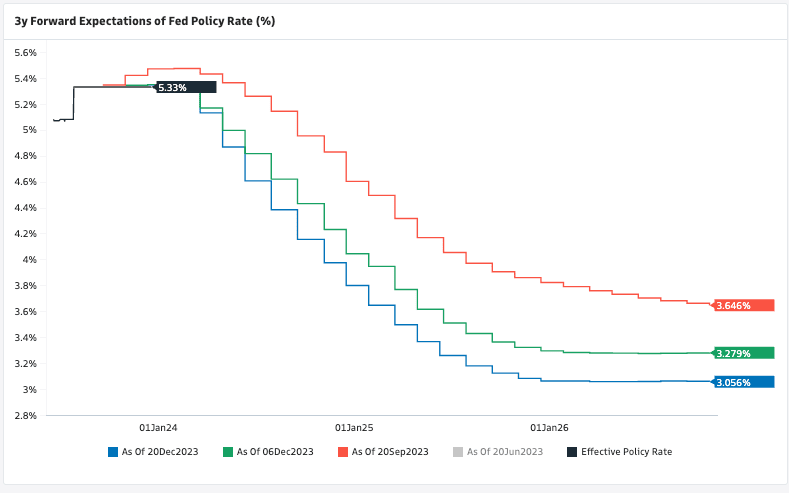
Task: Enable the disabled "As Of 20Jun2023" legend label
Action: (505, 452)
